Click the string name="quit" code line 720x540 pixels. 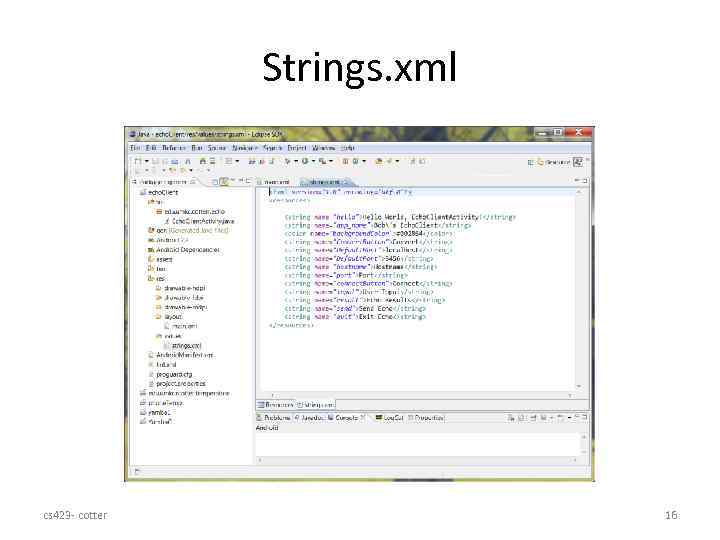(355, 317)
